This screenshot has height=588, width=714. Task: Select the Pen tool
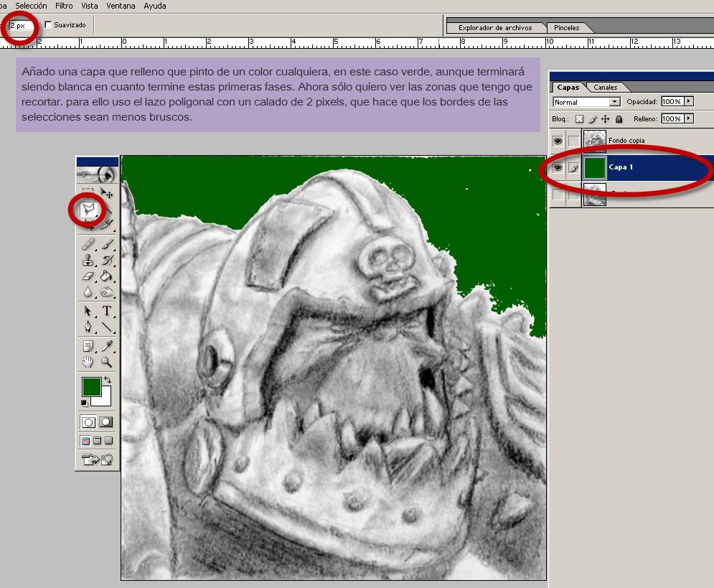[88, 327]
